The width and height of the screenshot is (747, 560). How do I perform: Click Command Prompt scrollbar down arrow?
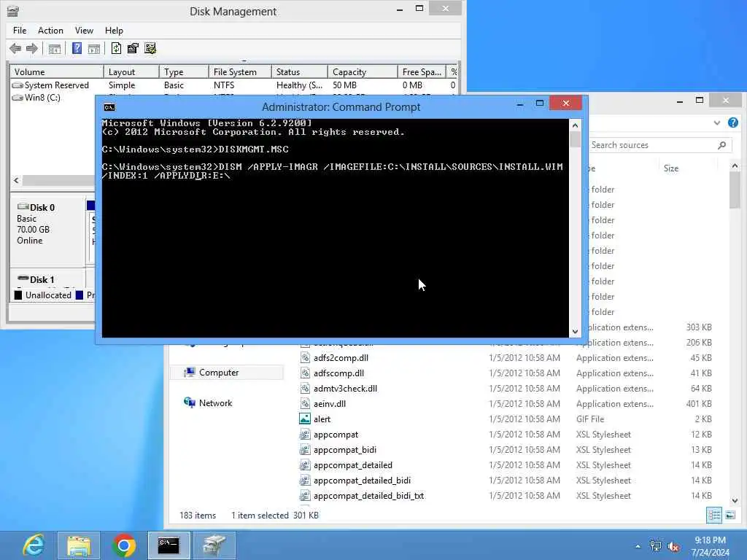(x=575, y=332)
